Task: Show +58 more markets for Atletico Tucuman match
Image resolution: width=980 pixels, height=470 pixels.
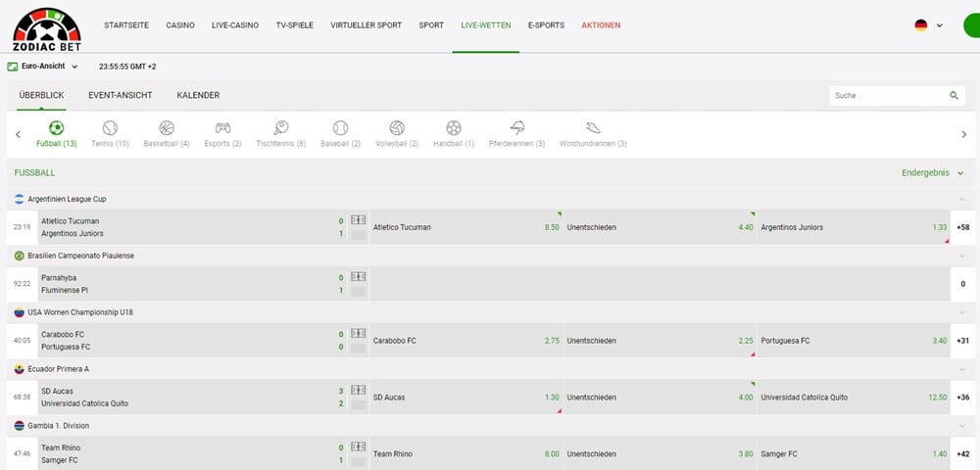Action: [x=963, y=227]
